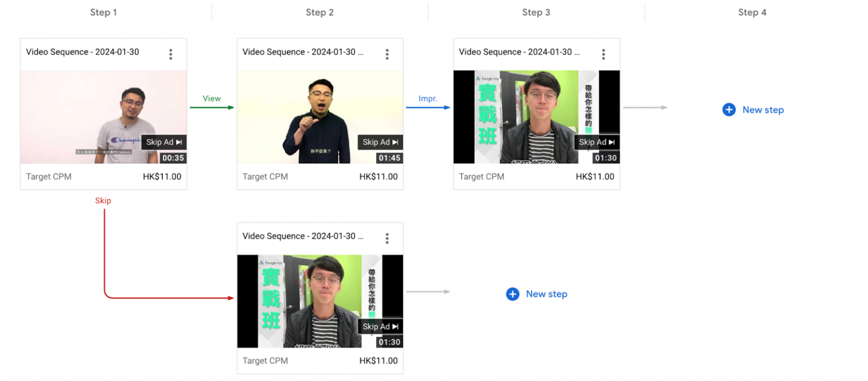The width and height of the screenshot is (868, 381).
Task: Select the Step 3 column header
Action: click(x=536, y=12)
